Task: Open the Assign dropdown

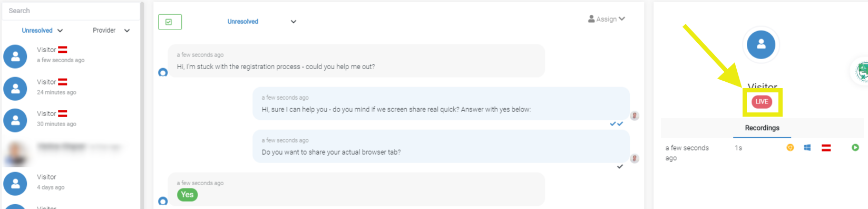Action: pos(607,19)
